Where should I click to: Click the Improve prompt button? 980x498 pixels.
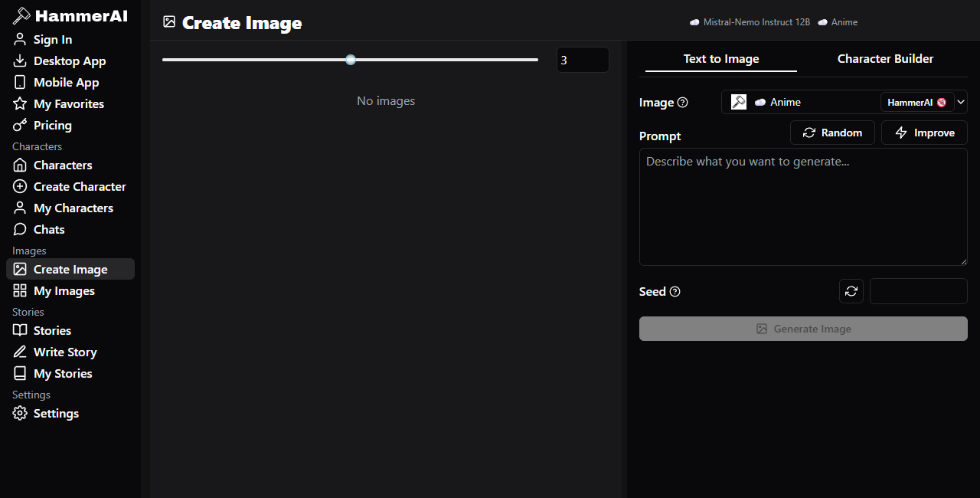click(924, 133)
